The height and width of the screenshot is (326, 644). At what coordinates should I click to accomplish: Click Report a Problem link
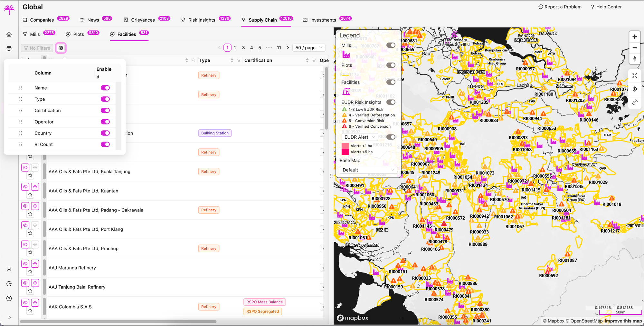(560, 7)
